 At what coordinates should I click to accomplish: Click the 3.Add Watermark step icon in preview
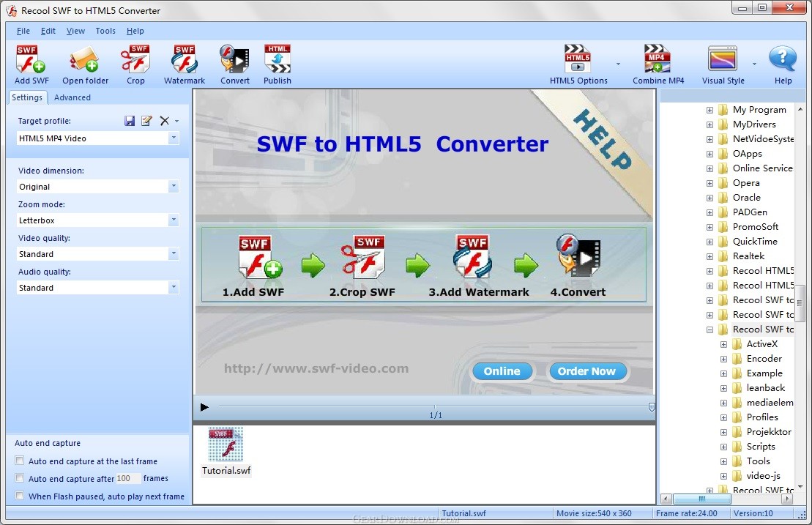tap(472, 256)
